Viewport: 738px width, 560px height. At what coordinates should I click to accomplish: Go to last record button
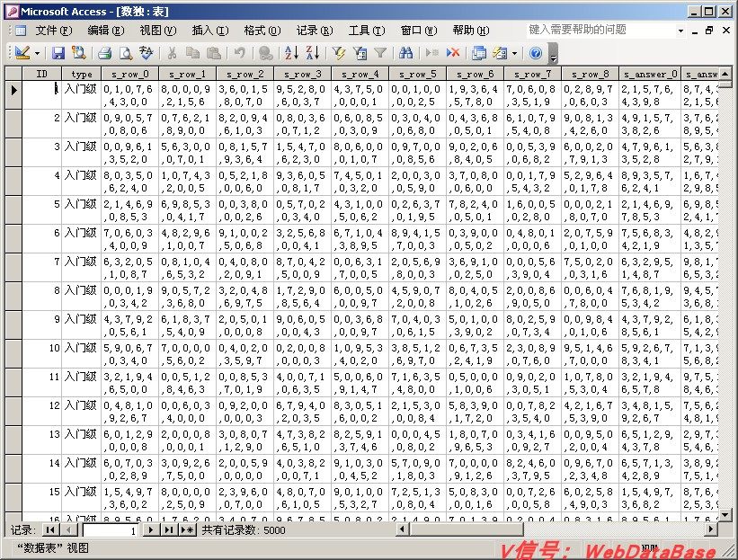(x=168, y=529)
